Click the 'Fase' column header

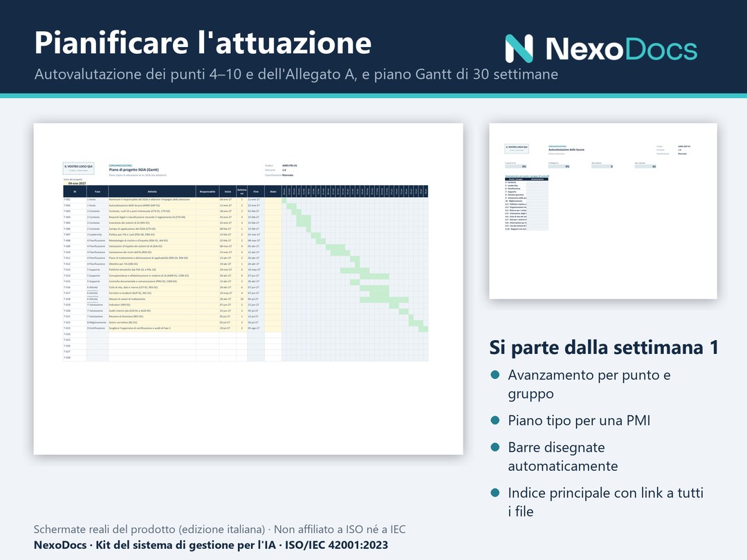pos(98,192)
